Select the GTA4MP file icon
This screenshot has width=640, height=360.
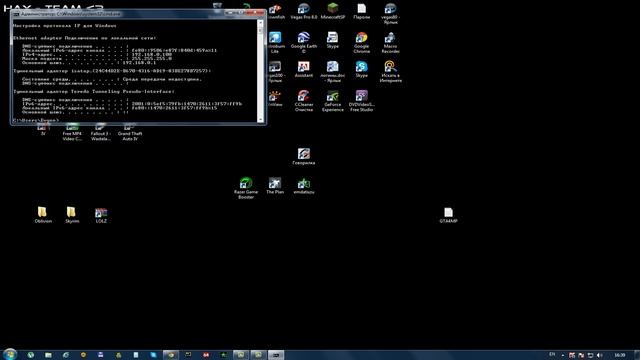(448, 215)
